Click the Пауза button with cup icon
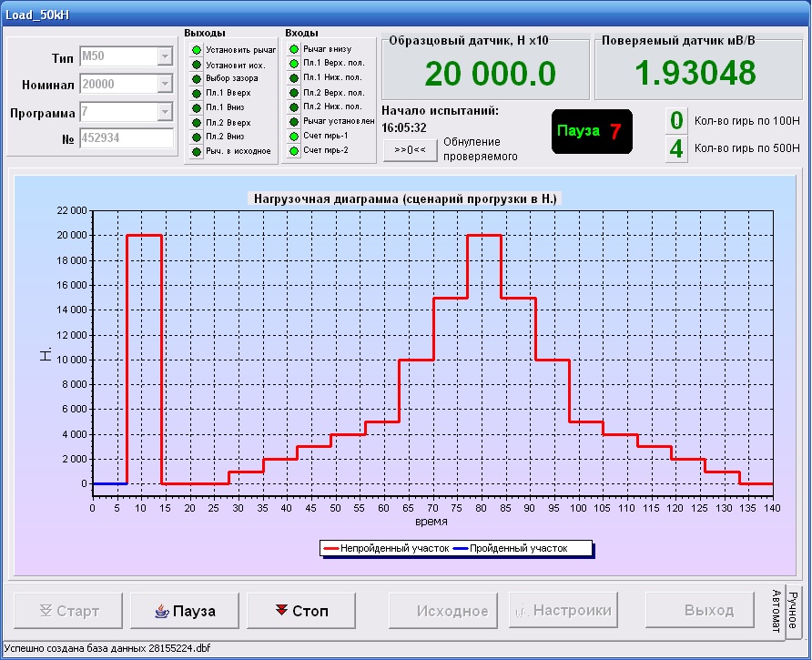This screenshot has height=660, width=812. click(x=187, y=610)
